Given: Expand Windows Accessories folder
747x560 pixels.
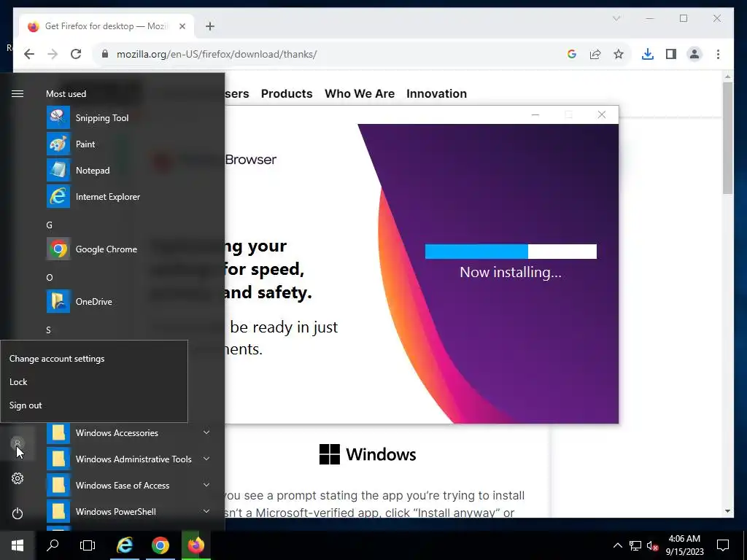Looking at the screenshot, I should 128,432.
